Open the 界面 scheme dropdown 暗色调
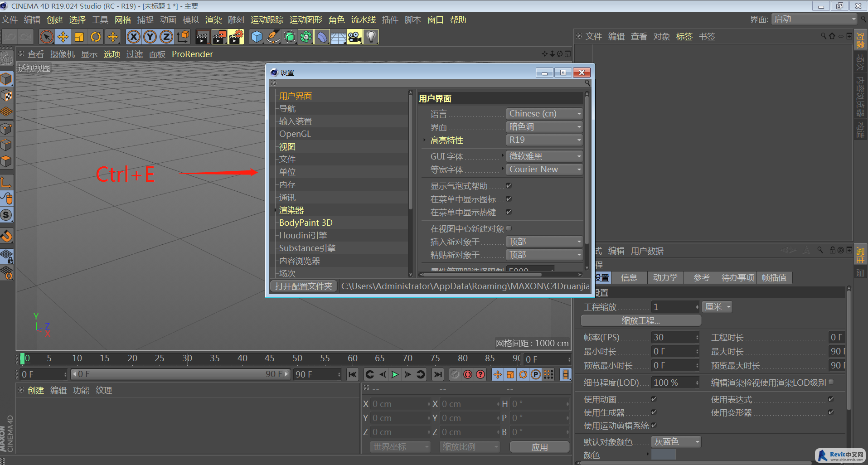This screenshot has width=868, height=465. (544, 127)
